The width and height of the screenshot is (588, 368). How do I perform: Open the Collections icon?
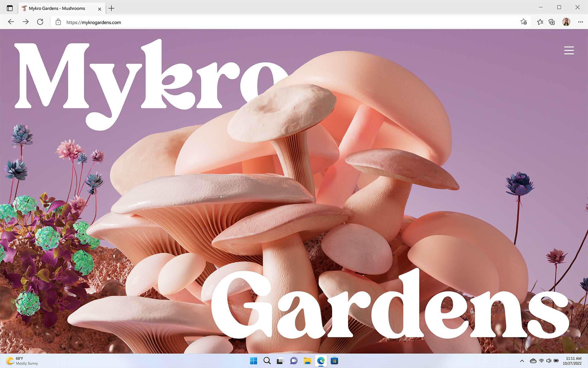click(552, 22)
